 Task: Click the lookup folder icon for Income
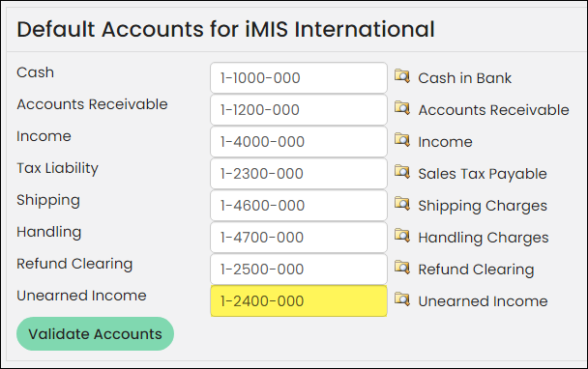click(402, 140)
